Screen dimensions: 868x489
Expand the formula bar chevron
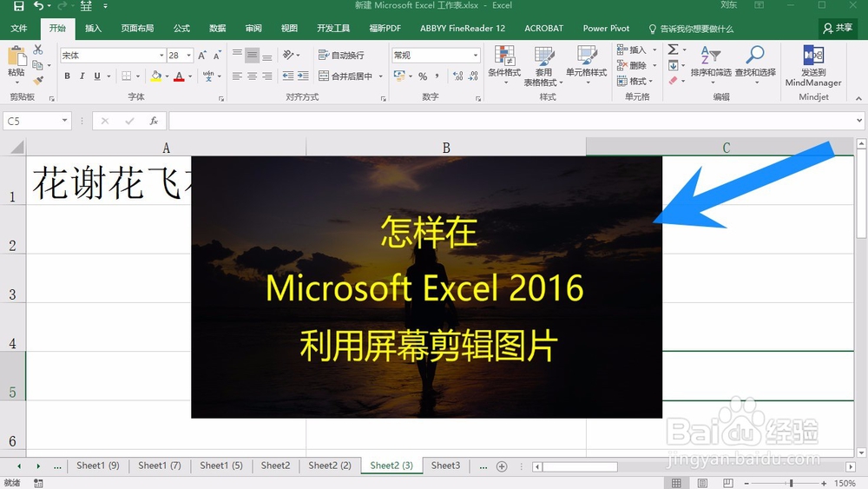coord(859,120)
